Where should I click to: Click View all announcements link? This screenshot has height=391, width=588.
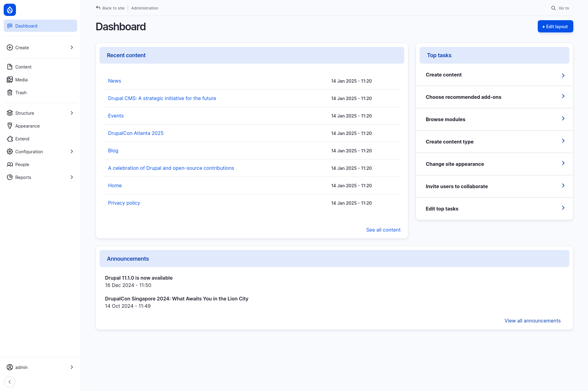click(x=533, y=320)
